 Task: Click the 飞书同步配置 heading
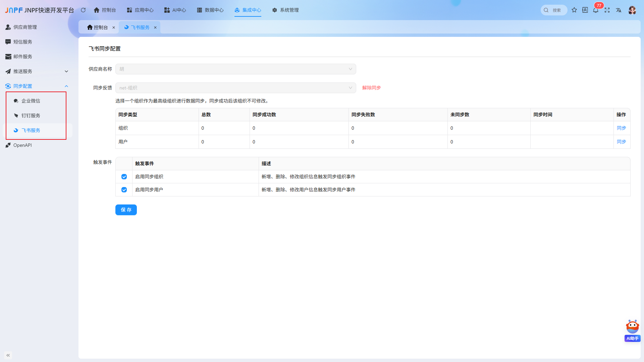(x=105, y=49)
